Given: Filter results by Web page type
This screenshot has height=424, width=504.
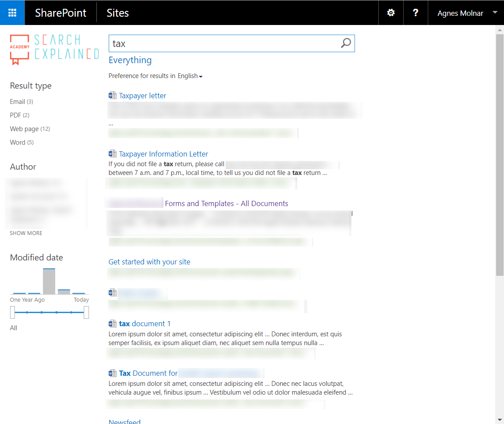Looking at the screenshot, I should (30, 128).
